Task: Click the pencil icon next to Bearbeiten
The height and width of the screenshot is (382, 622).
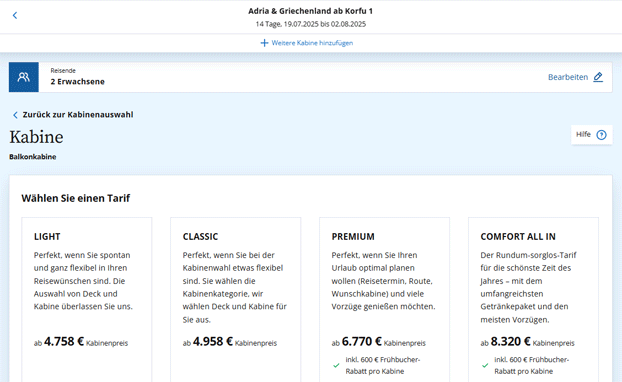Action: click(x=598, y=77)
